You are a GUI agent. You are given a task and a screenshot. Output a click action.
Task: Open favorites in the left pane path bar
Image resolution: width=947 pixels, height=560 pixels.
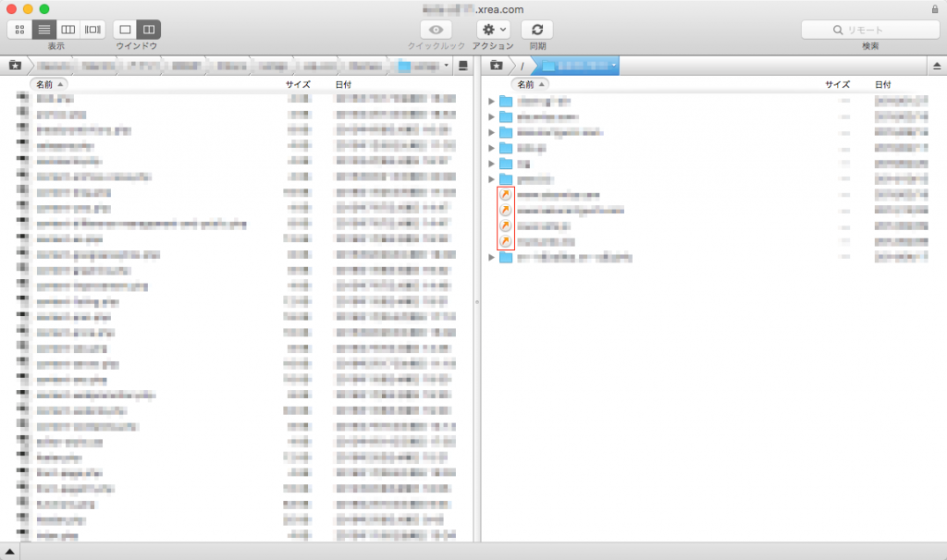pyautogui.click(x=15, y=66)
